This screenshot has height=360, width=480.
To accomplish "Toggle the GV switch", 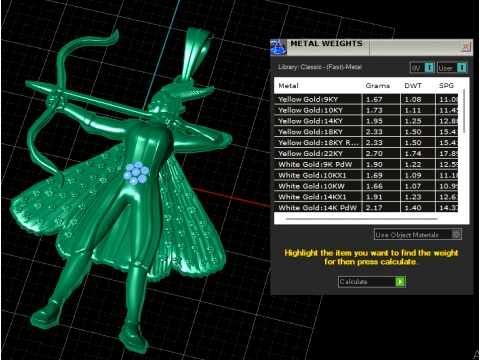I will 422,68.
